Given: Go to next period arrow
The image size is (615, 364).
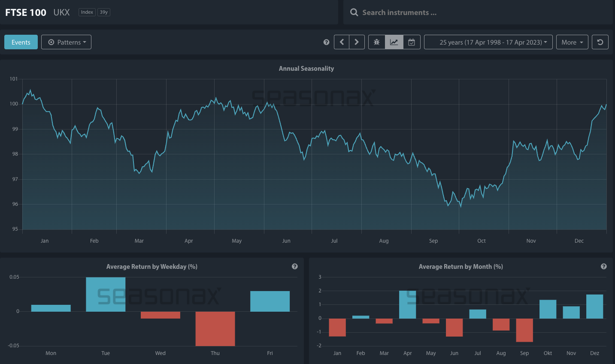Looking at the screenshot, I should (x=357, y=42).
